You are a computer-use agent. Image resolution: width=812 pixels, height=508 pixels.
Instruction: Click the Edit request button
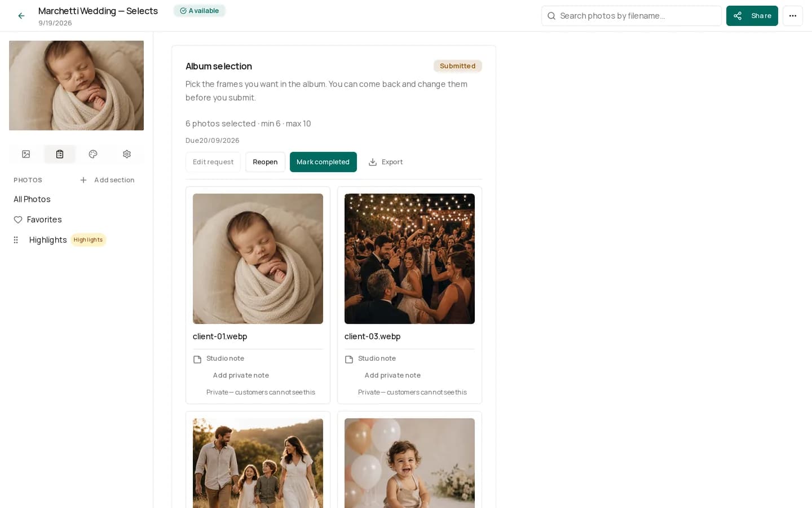[x=213, y=162]
